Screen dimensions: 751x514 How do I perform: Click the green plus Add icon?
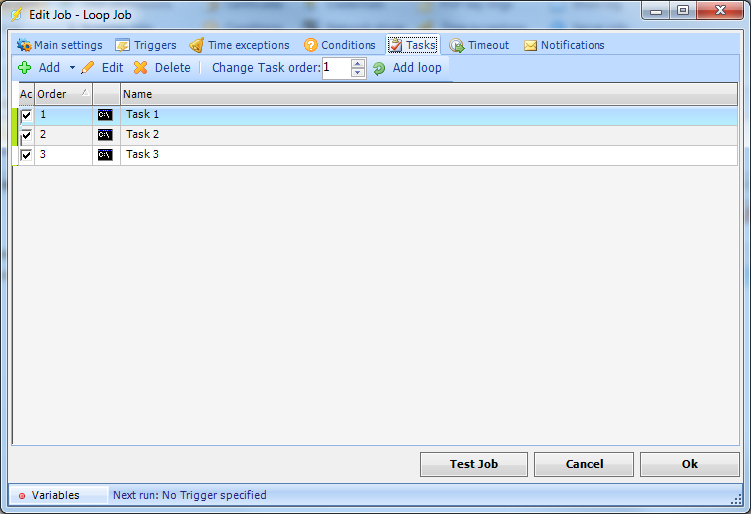click(25, 68)
